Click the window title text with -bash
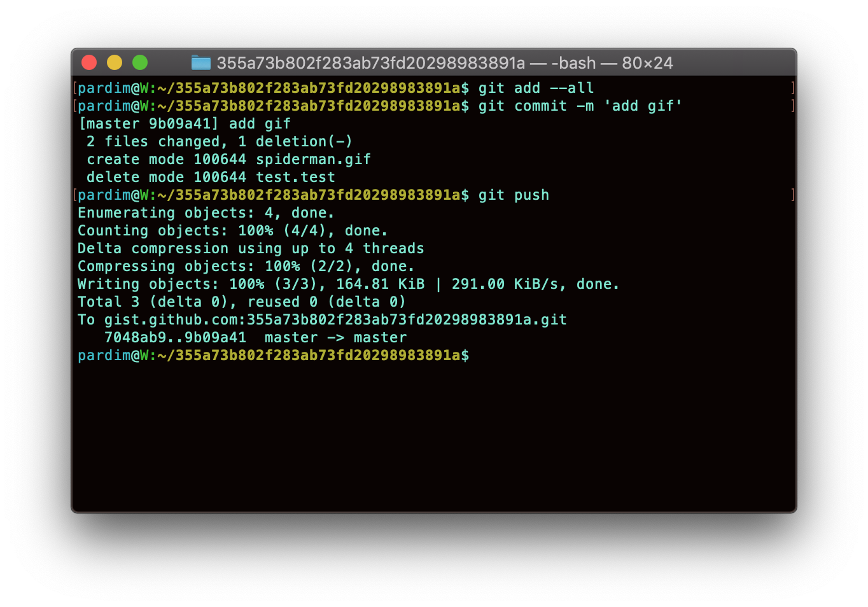Image resolution: width=868 pixels, height=607 pixels. click(445, 63)
